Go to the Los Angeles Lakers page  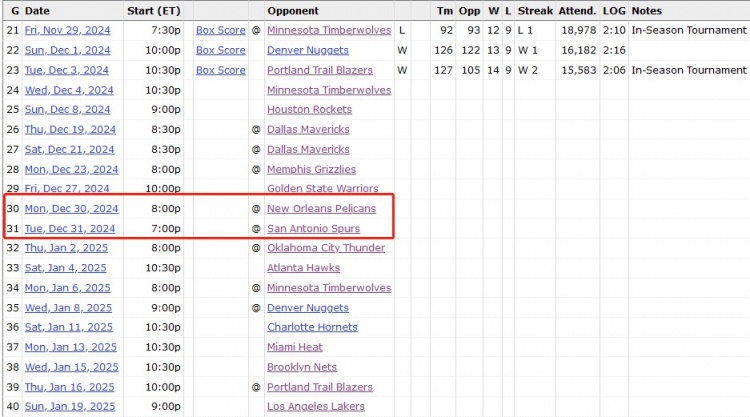point(315,407)
